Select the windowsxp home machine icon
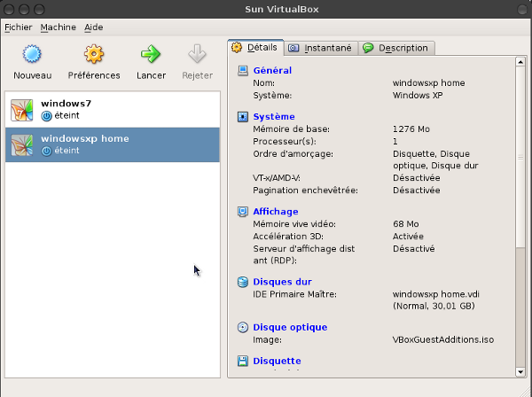This screenshot has height=397, width=532. click(x=21, y=145)
